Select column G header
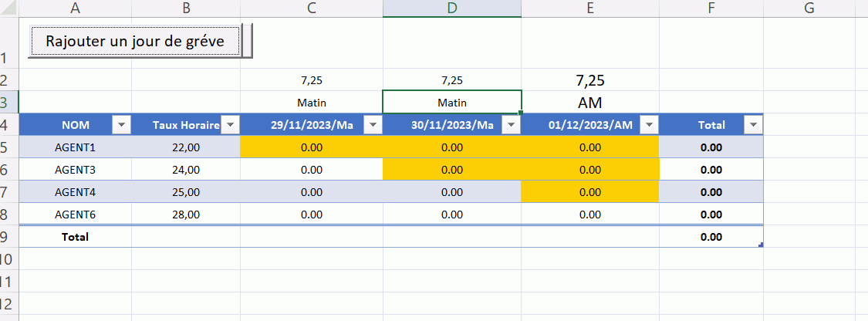Viewport: 868px width, 321px height. 809,8
